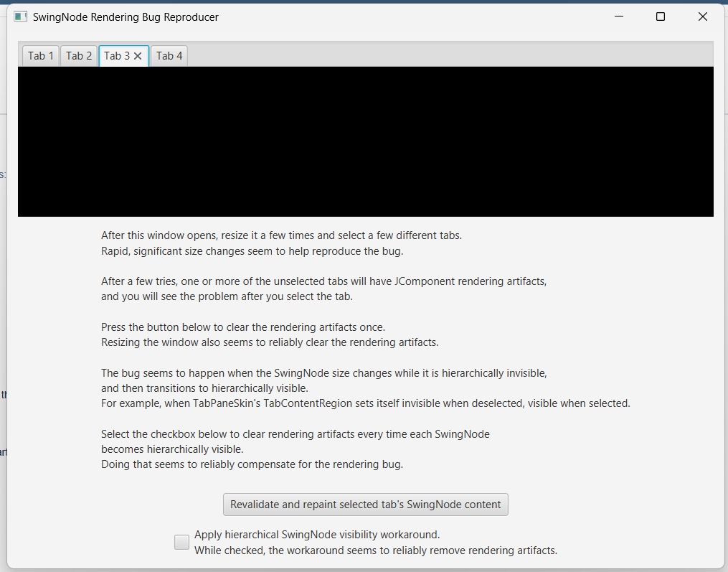This screenshot has height=572, width=728.
Task: Select the Tab 3 label
Action: tap(117, 56)
